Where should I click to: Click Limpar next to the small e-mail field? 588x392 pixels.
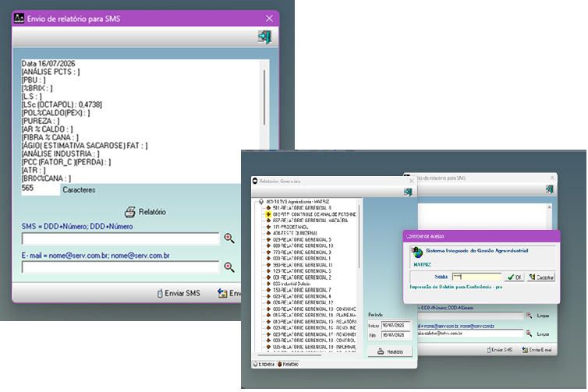coord(543,334)
